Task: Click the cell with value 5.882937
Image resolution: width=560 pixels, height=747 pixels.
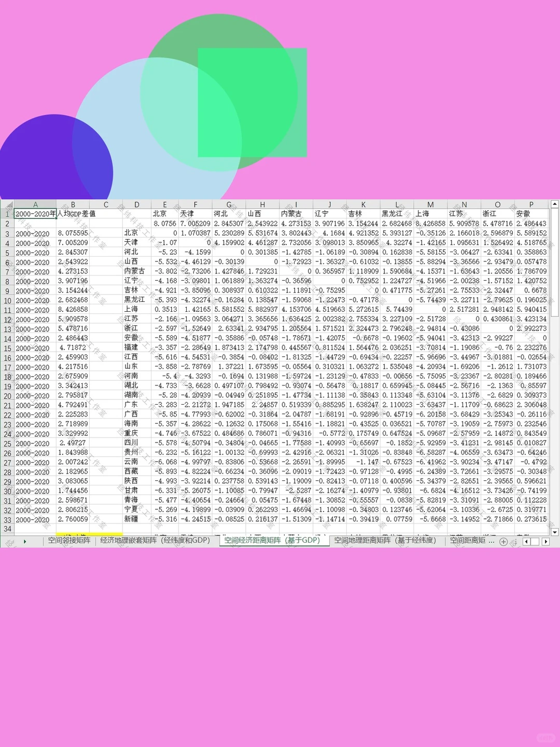Action: pyautogui.click(x=262, y=310)
